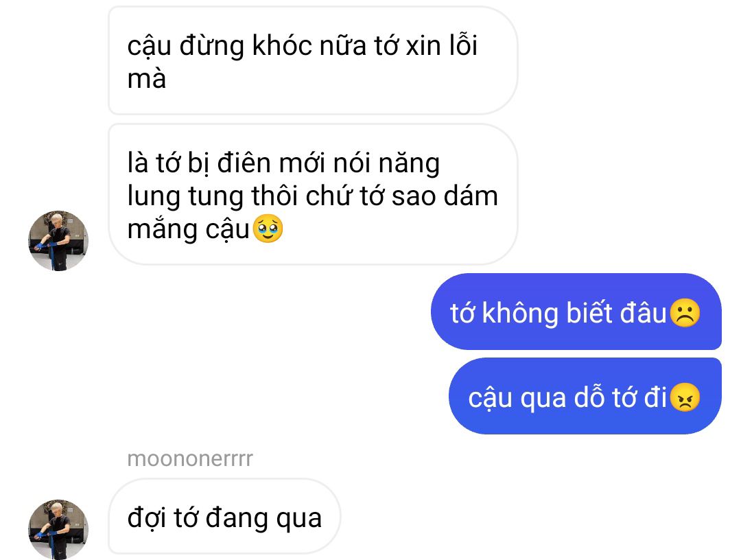
Task: Click the words 'sao dám' in the second message
Action: 445,196
